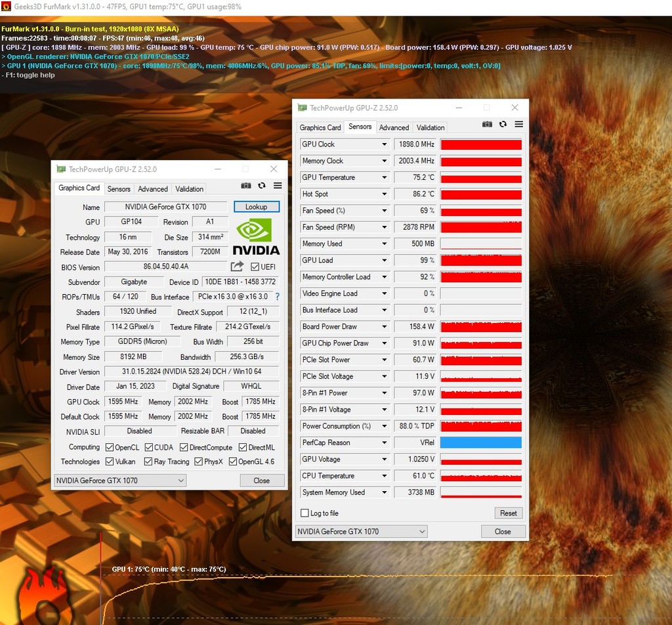672x625 pixels.
Task: Select Advanced tab in Graphics Card window
Action: pos(152,189)
